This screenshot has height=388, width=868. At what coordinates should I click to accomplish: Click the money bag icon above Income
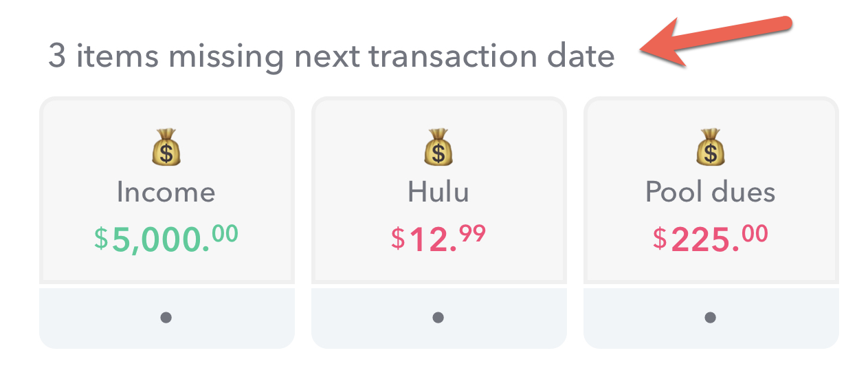tap(166, 147)
